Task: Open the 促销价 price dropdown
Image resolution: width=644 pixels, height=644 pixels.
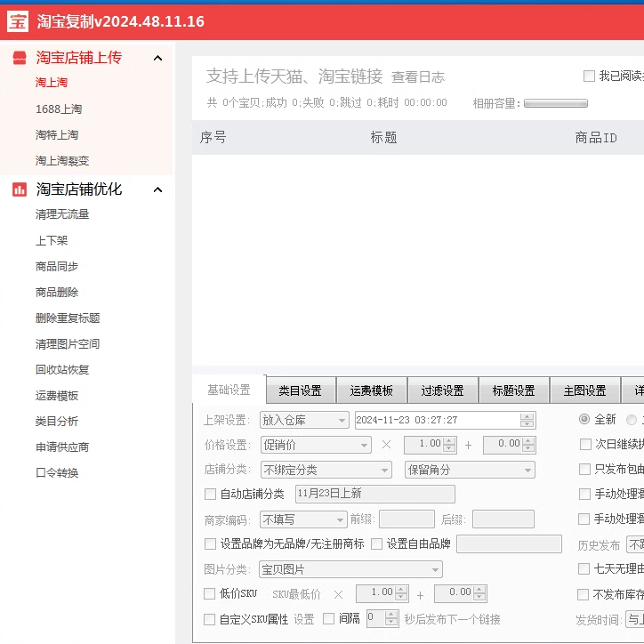Action: (316, 445)
